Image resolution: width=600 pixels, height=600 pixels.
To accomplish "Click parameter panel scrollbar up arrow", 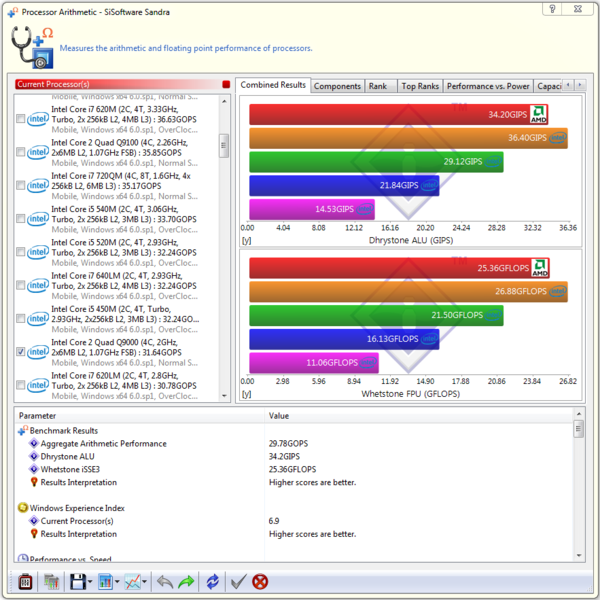I will [x=579, y=414].
